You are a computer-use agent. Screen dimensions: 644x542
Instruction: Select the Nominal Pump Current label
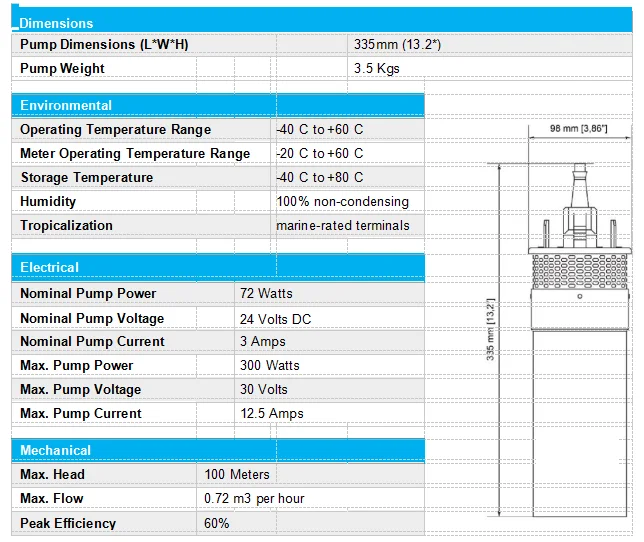pos(92,342)
